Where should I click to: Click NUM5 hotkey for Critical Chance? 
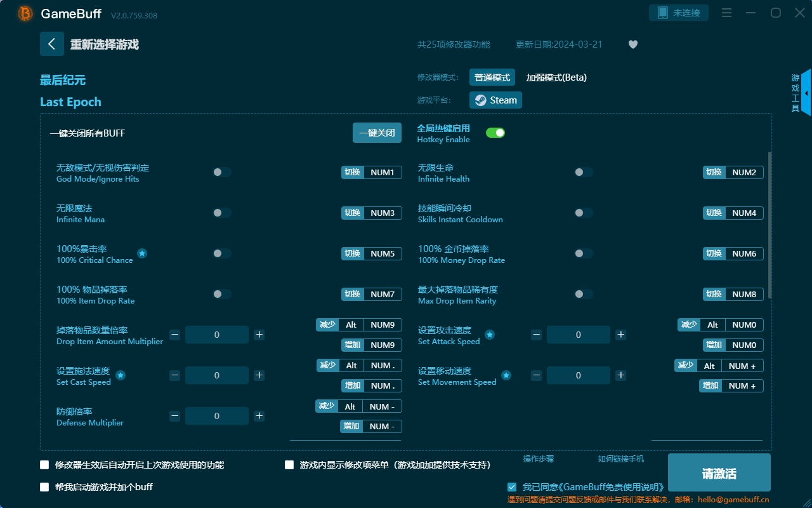[x=383, y=253]
